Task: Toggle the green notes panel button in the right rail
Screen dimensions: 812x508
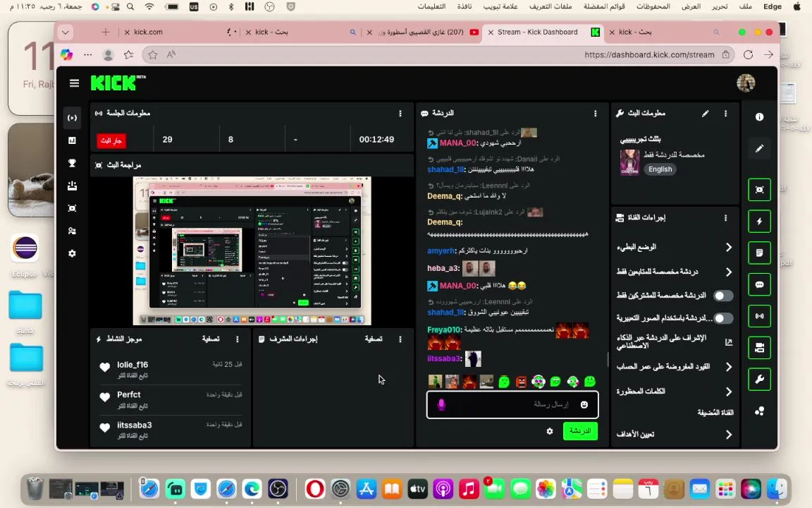Action: (759, 253)
